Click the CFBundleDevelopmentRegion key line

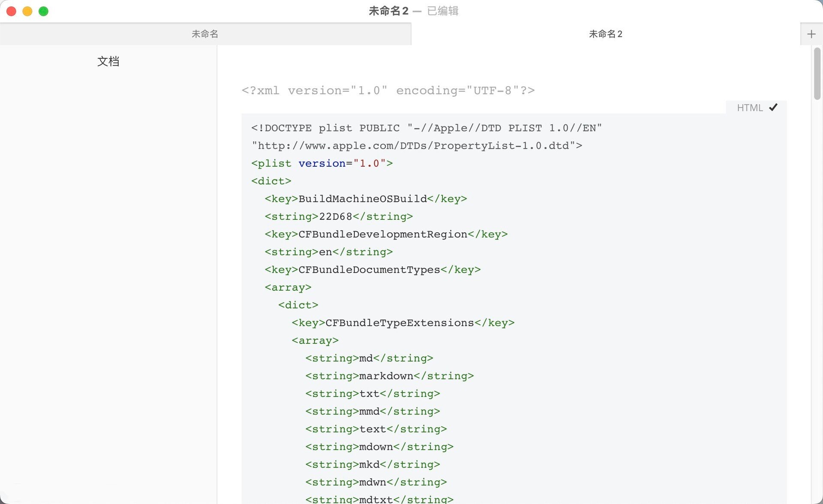(x=386, y=234)
